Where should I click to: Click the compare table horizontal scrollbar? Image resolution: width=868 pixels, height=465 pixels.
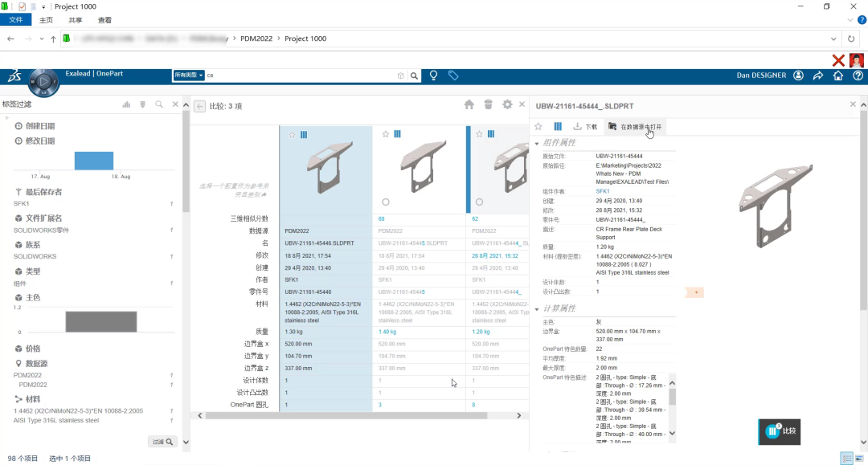click(x=346, y=416)
